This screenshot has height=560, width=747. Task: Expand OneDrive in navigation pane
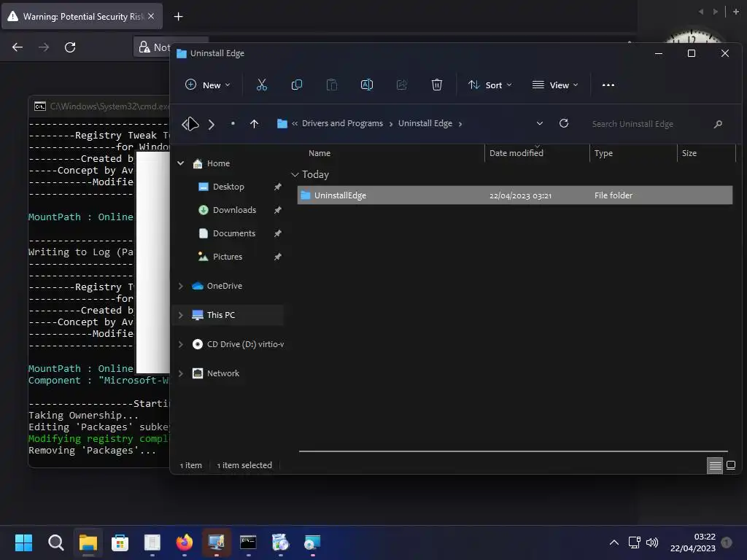[181, 286]
